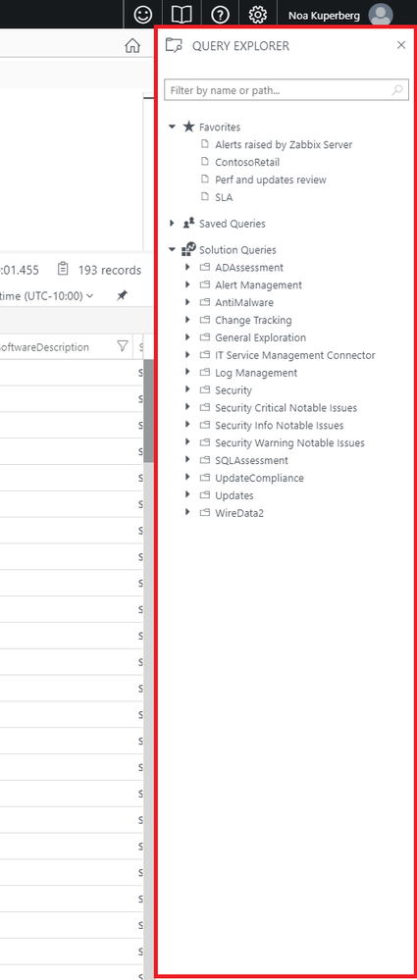Open the ContosoRetail favorite query
The width and height of the screenshot is (417, 980).
[247, 162]
